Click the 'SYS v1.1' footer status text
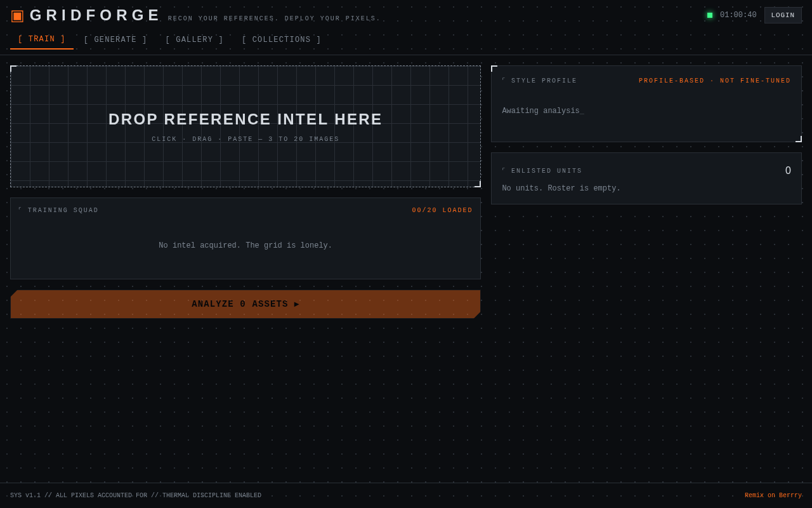This screenshot has width=812, height=508. click(x=136, y=496)
